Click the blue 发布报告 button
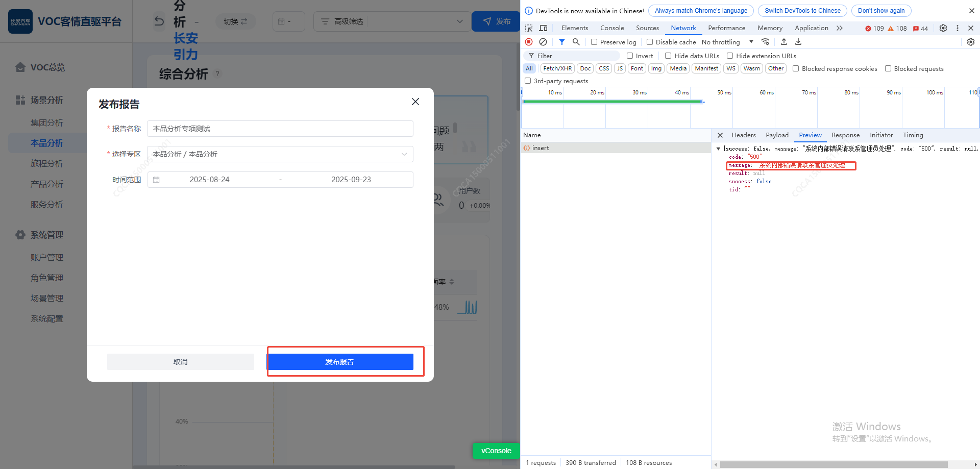980x469 pixels. (340, 362)
